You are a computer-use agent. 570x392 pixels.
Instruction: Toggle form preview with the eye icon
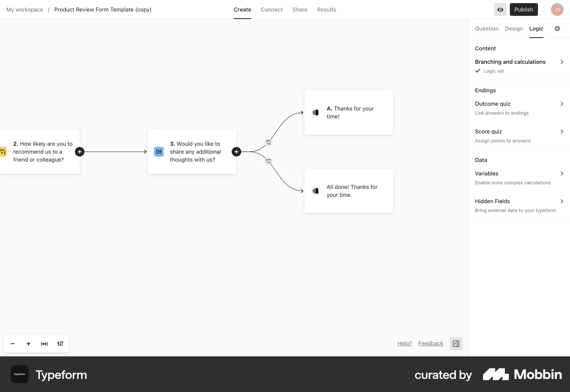[x=500, y=10]
